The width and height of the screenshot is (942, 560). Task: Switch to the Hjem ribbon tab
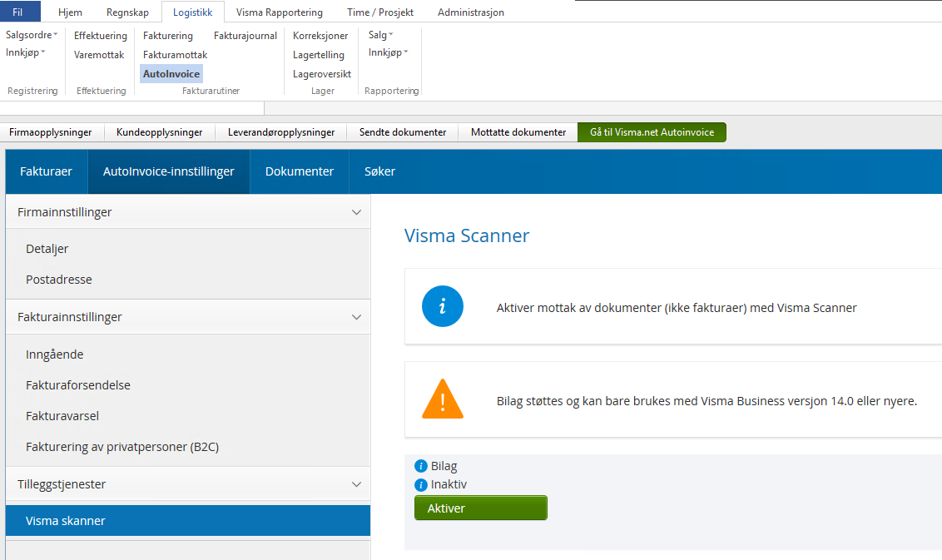(70, 12)
